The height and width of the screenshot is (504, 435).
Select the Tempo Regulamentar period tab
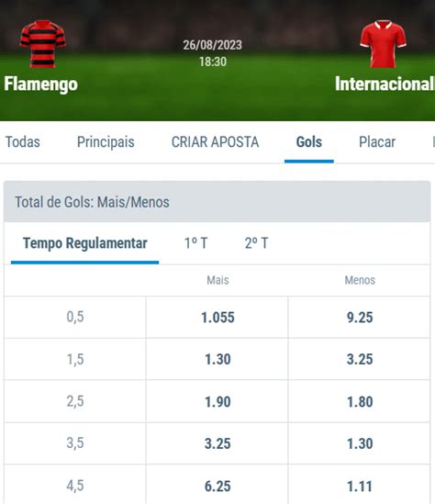[x=84, y=243]
